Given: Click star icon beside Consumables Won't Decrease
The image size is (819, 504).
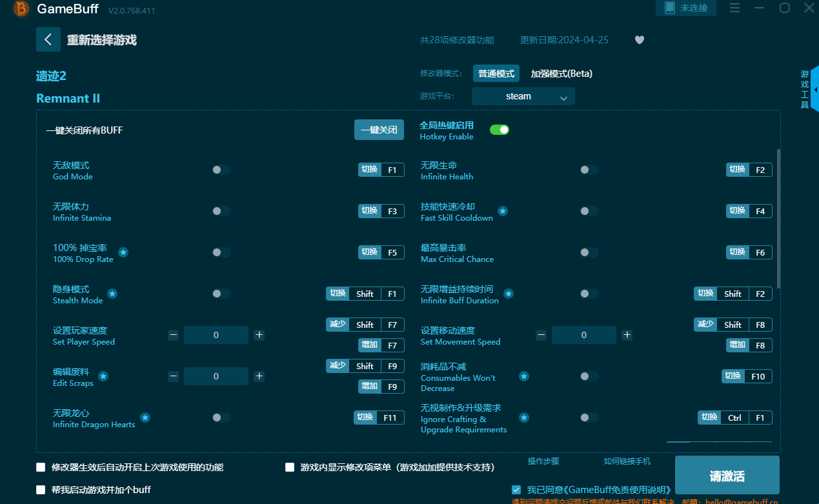Looking at the screenshot, I should pos(524,376).
